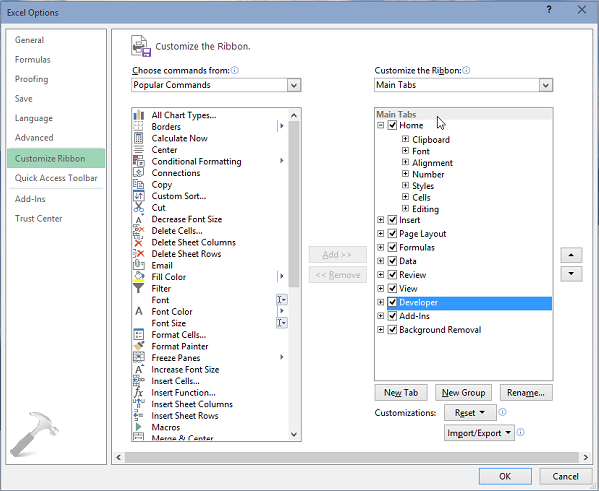Image resolution: width=599 pixels, height=491 pixels.
Task: Click the Filter funnel icon
Action: pos(139,288)
